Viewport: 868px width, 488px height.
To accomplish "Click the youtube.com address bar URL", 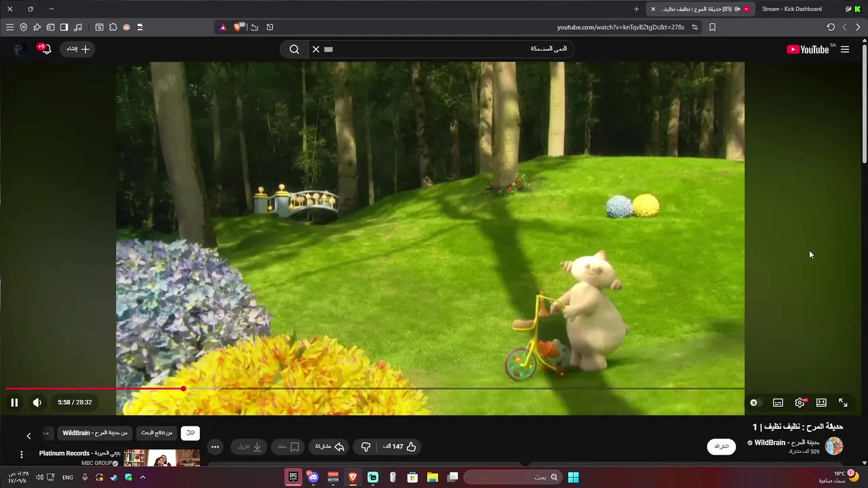I will click(620, 27).
